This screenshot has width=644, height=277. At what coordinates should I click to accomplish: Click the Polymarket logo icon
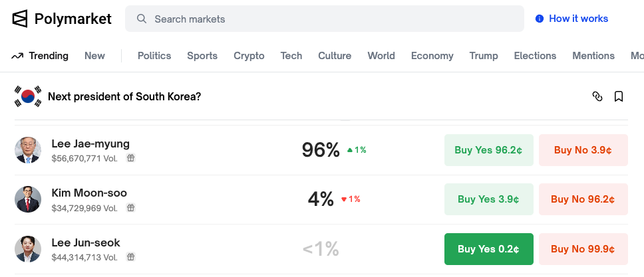pos(20,19)
